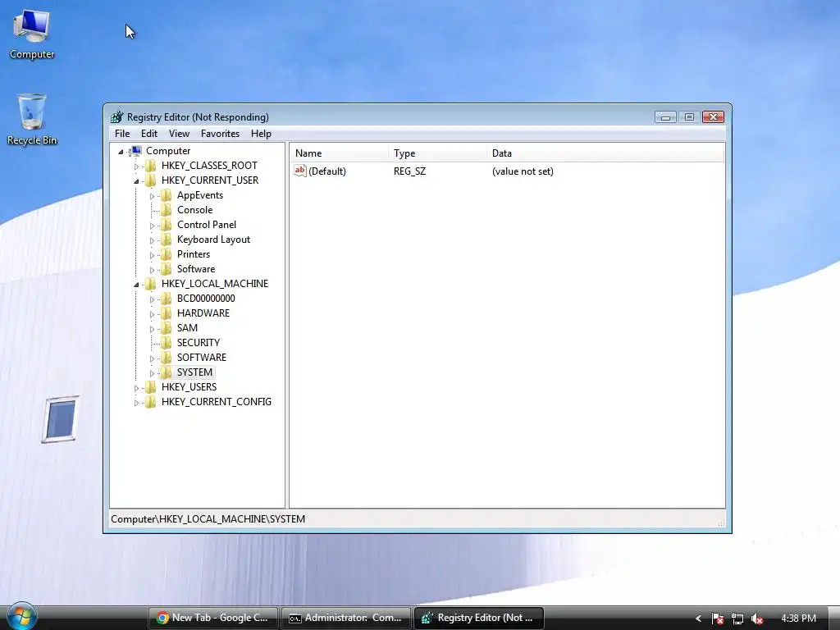Screen dimensions: 840x630
Task: Open the Windows Start orb
Action: click(x=21, y=616)
